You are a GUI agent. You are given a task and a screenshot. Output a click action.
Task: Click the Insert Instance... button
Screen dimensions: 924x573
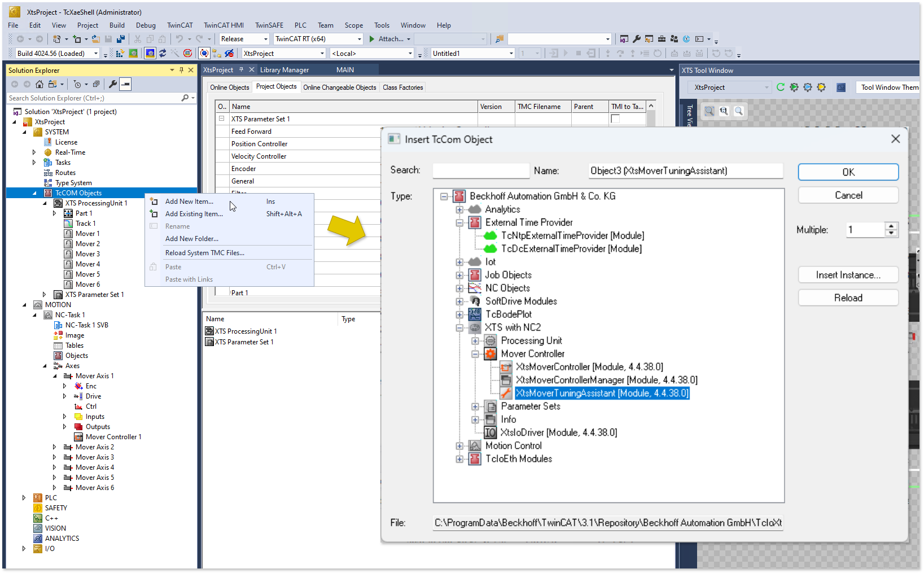click(848, 275)
